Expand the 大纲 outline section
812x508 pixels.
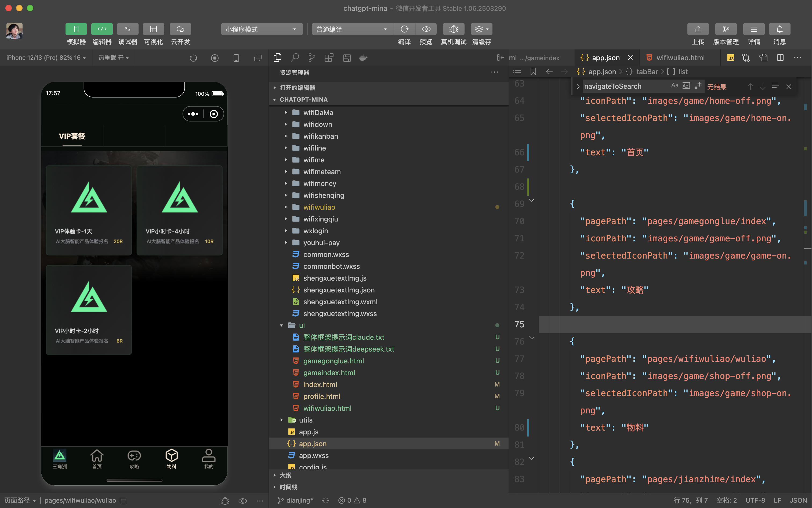point(389,475)
